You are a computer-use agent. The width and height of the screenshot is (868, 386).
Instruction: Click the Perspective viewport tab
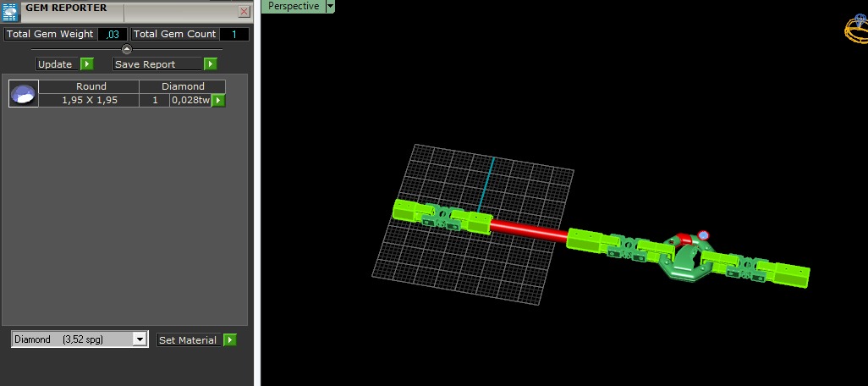click(293, 6)
